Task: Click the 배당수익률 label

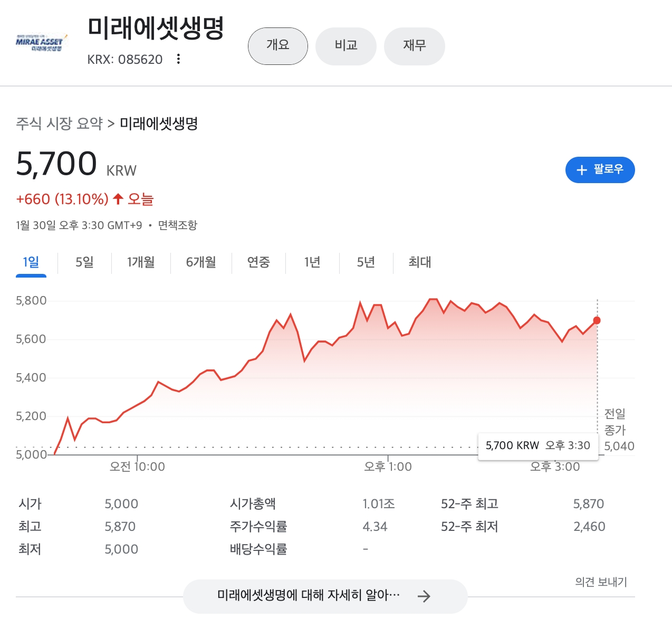Action: coord(258,549)
